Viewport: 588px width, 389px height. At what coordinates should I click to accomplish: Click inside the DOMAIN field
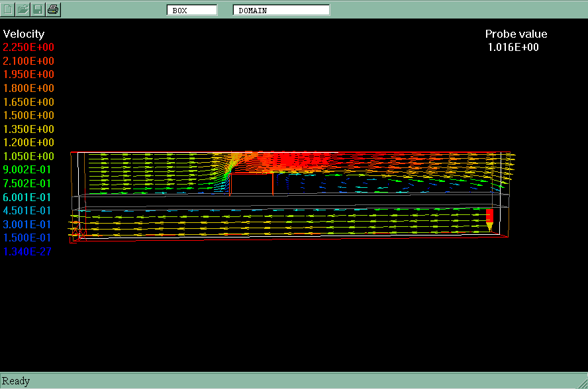pyautogui.click(x=281, y=10)
